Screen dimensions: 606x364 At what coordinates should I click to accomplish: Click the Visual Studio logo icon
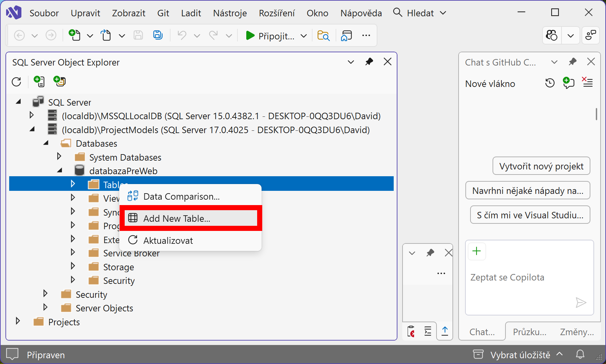[x=14, y=13]
